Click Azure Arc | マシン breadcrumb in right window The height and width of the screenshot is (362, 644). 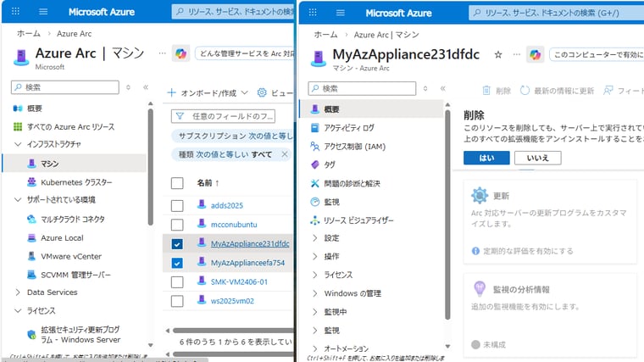[386, 35]
